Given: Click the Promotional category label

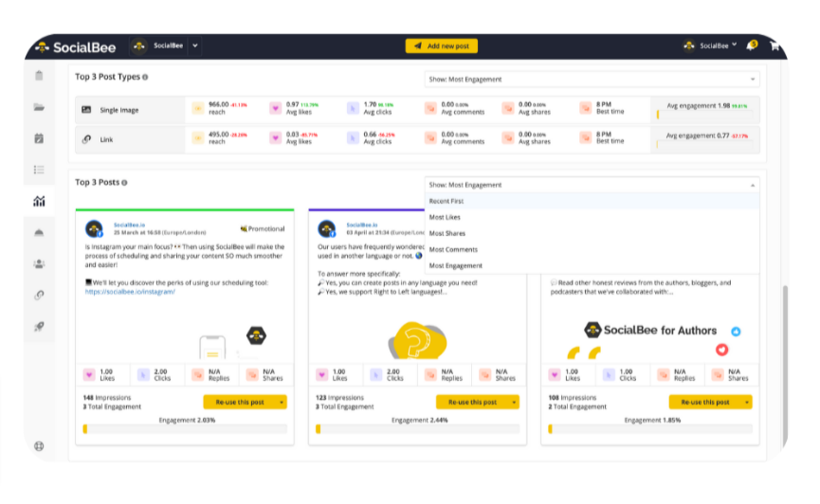Looking at the screenshot, I should tap(263, 229).
